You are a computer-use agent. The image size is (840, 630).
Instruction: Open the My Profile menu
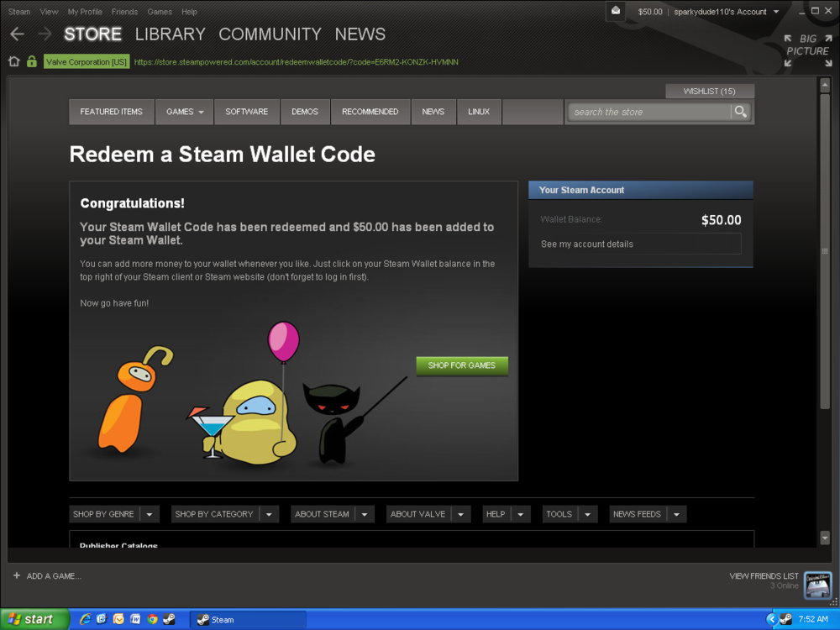(85, 11)
